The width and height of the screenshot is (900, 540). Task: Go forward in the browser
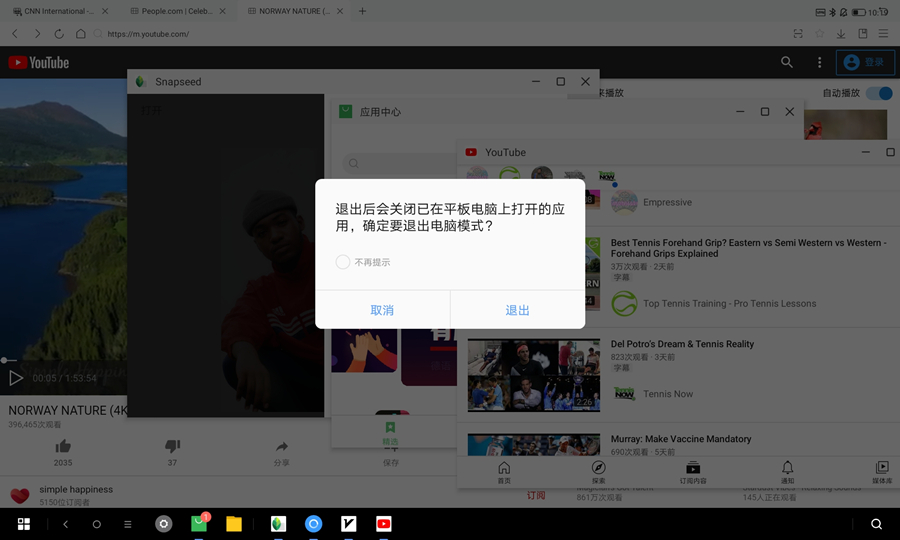pyautogui.click(x=37, y=34)
